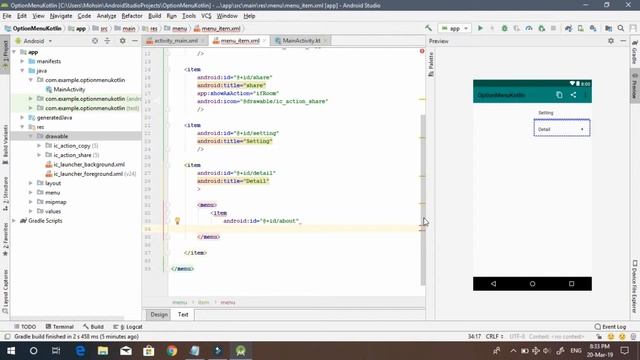
Task: Select MainActivity in the project tree
Action: click(65, 89)
